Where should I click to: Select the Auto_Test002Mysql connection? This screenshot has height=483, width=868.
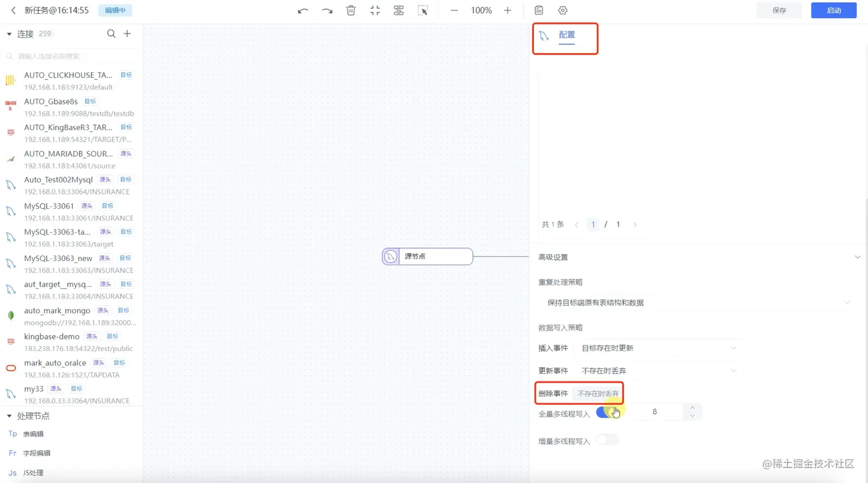(x=71, y=185)
